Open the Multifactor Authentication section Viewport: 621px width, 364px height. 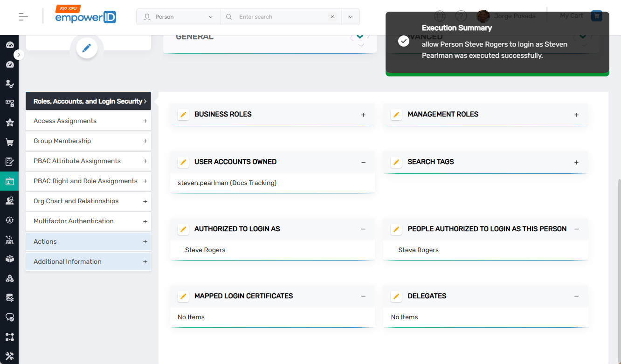(88, 221)
